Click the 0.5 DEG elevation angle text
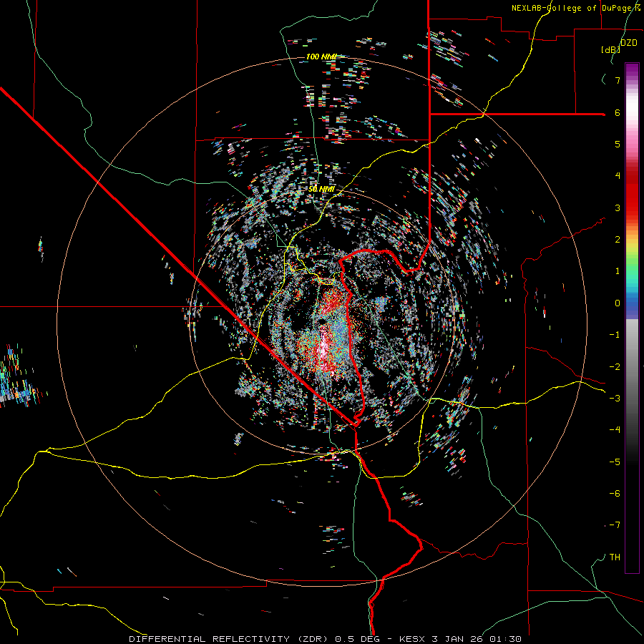The width and height of the screenshot is (644, 644). coord(357,639)
